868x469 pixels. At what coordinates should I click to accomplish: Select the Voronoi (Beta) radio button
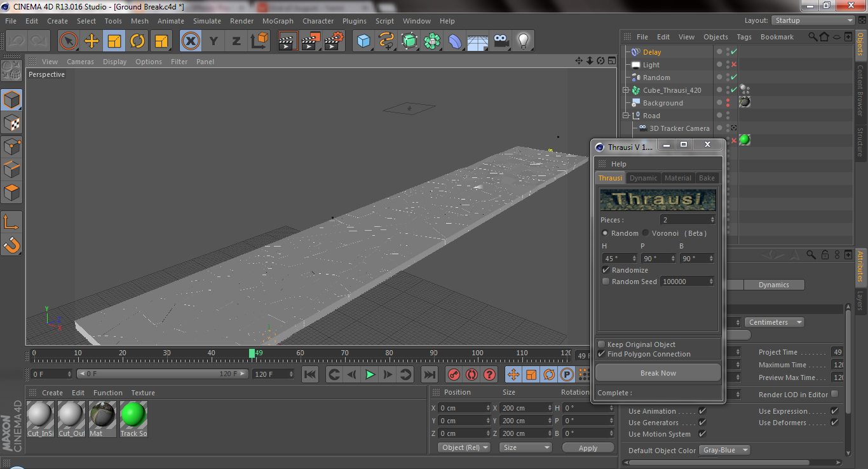pos(646,233)
